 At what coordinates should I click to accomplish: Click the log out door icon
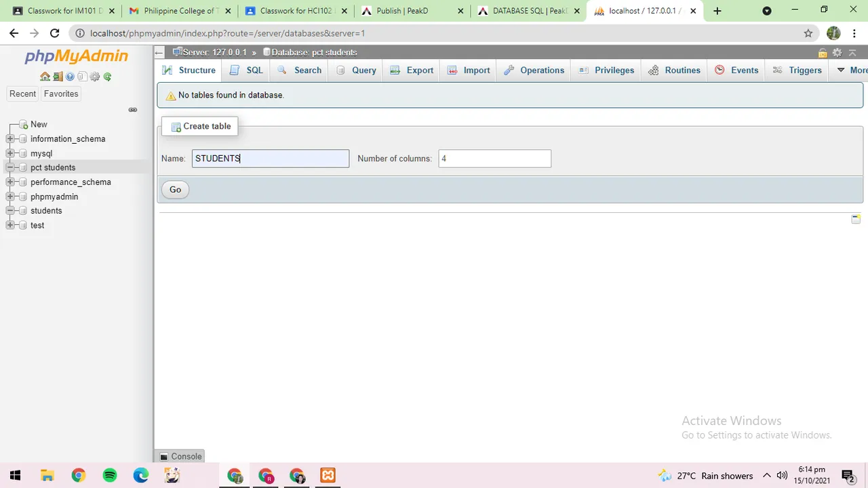pyautogui.click(x=58, y=77)
